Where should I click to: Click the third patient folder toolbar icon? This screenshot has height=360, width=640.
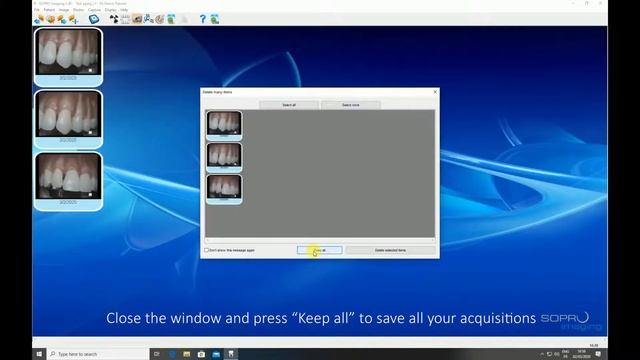tap(62, 19)
